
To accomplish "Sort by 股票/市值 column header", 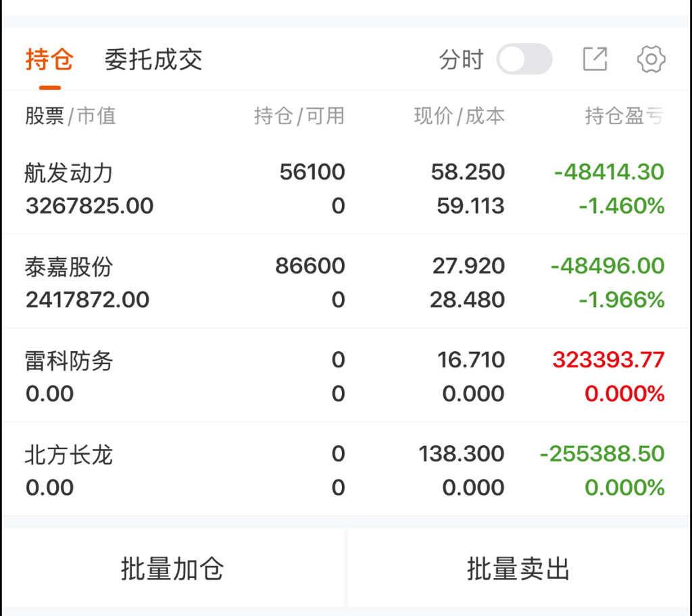I will (x=70, y=116).
